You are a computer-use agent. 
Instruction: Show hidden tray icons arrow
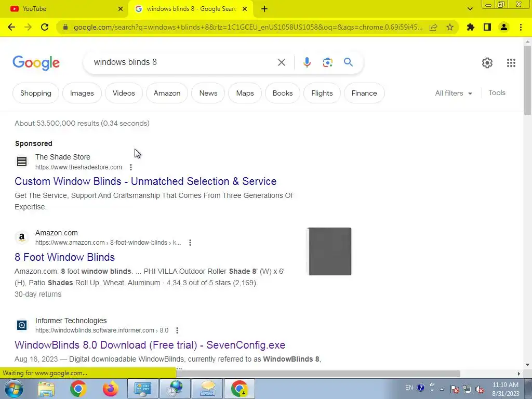442,389
